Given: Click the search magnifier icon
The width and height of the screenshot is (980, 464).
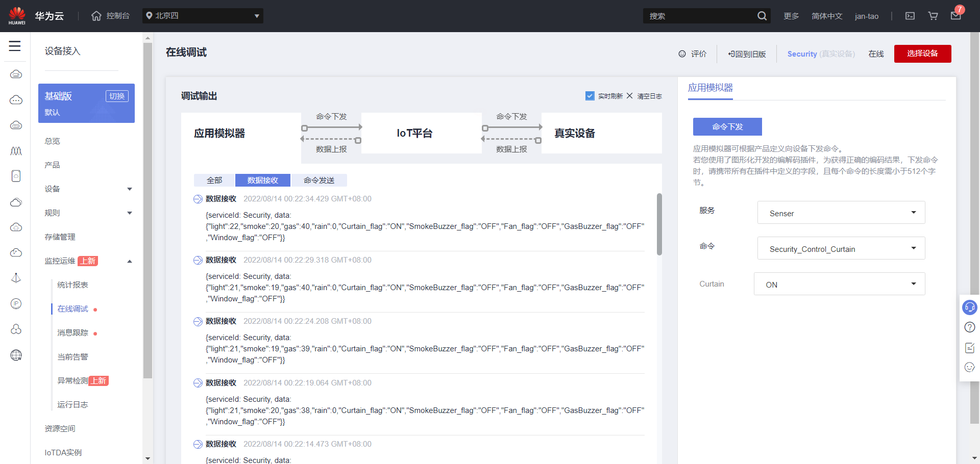Looking at the screenshot, I should (x=762, y=16).
